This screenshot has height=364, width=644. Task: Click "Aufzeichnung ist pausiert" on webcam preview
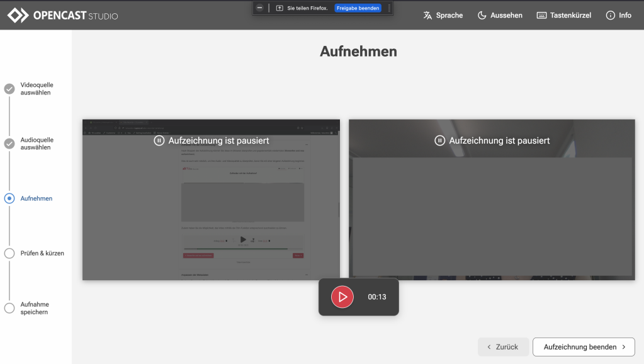click(499, 140)
